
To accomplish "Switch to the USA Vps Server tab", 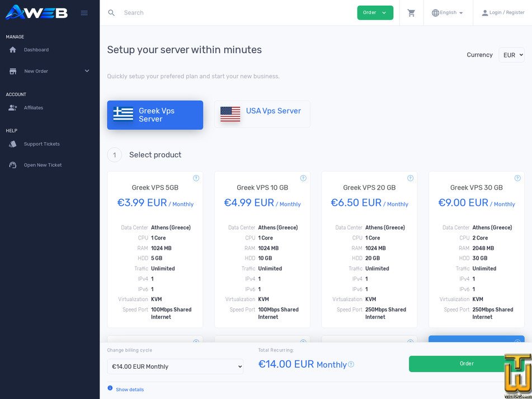I will tap(262, 114).
